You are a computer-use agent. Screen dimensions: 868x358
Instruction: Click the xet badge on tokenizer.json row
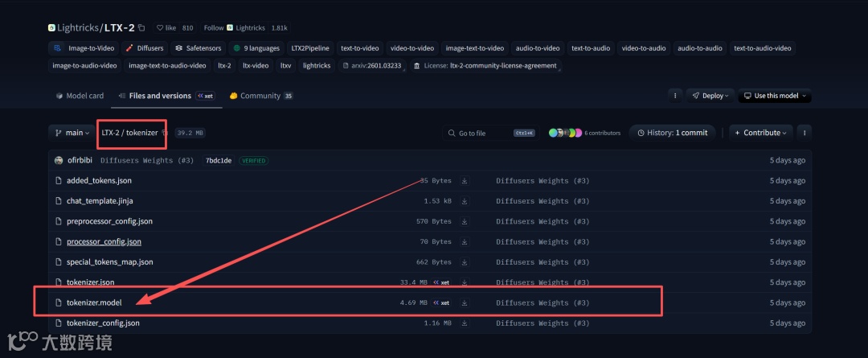[x=442, y=282]
